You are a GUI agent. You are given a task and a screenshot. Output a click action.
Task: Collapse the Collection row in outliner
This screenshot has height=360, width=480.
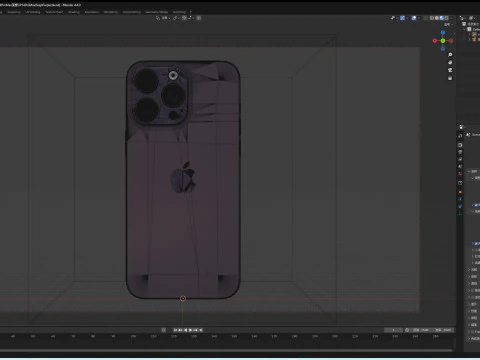coord(465,29)
